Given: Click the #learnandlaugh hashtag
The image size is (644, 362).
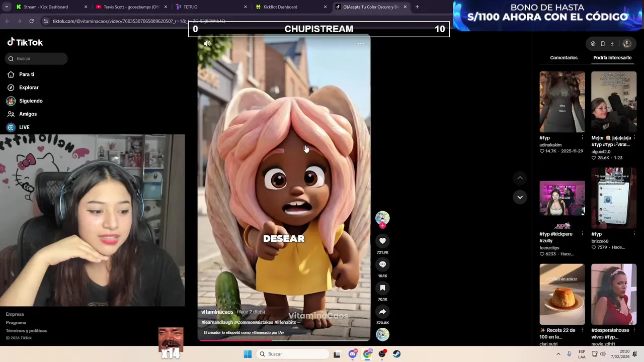Looking at the screenshot, I should click(217, 322).
